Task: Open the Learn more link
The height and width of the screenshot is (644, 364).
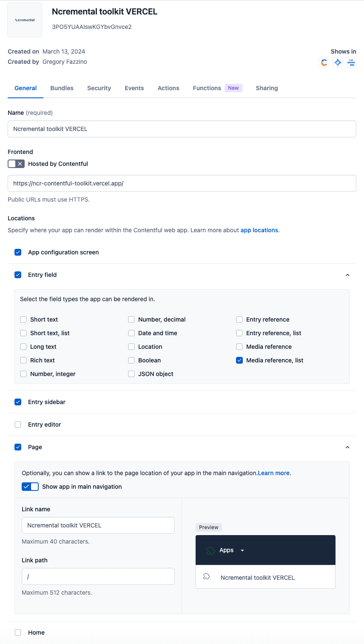Action: pos(274,473)
